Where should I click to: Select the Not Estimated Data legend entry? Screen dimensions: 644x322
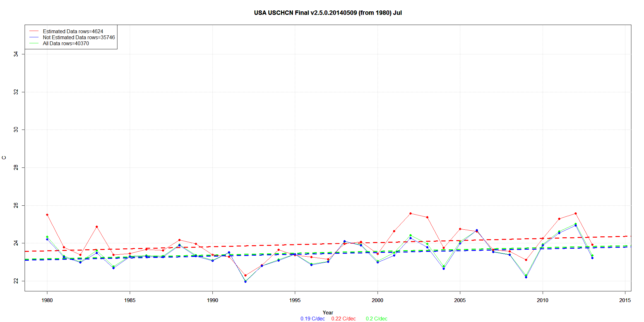(x=79, y=37)
